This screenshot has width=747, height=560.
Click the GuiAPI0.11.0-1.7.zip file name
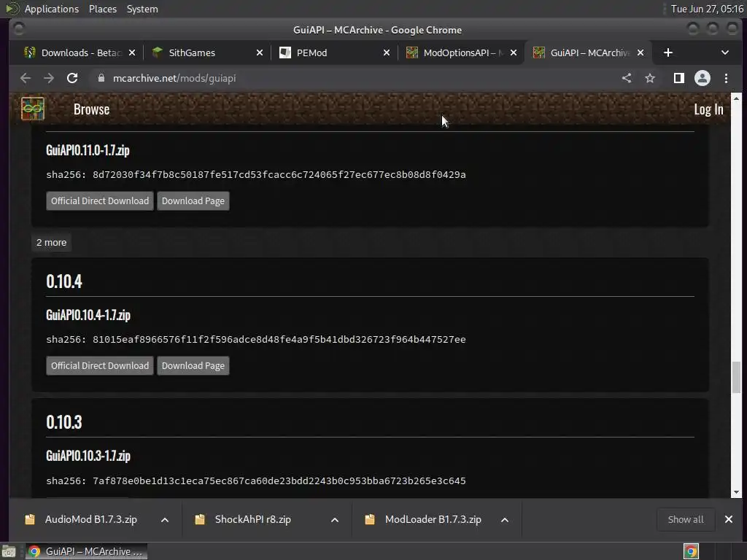click(88, 150)
